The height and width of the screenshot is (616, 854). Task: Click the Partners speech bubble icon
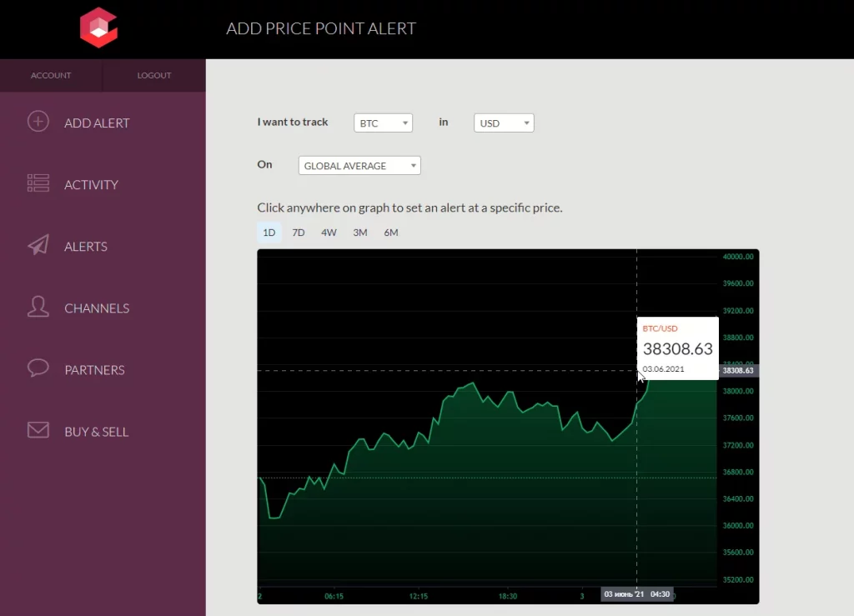[38, 368]
